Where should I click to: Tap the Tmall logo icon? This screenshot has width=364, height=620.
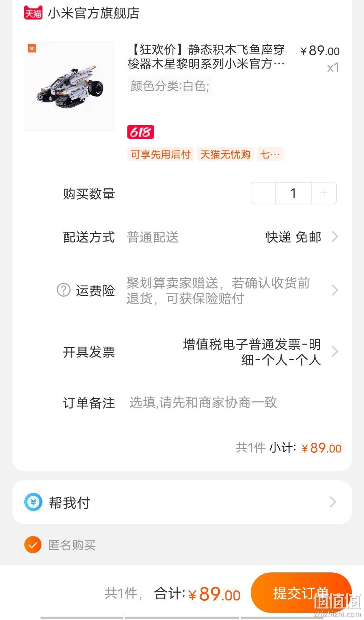click(x=33, y=13)
